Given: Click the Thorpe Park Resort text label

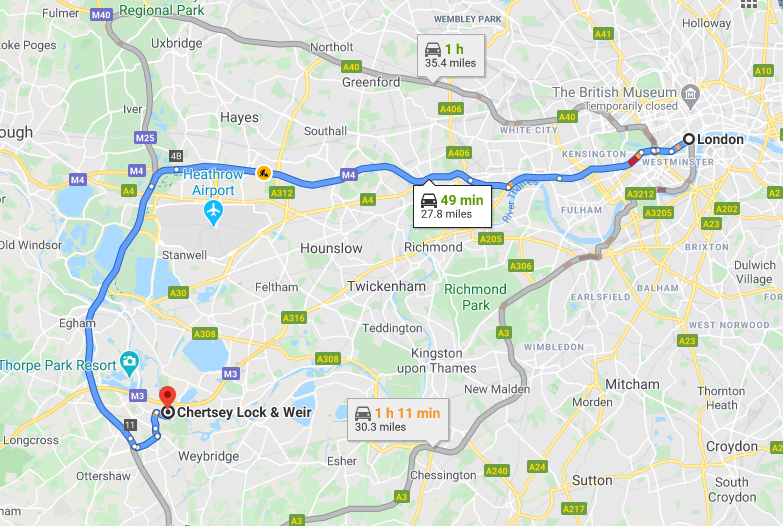Looking at the screenshot, I should (58, 365).
